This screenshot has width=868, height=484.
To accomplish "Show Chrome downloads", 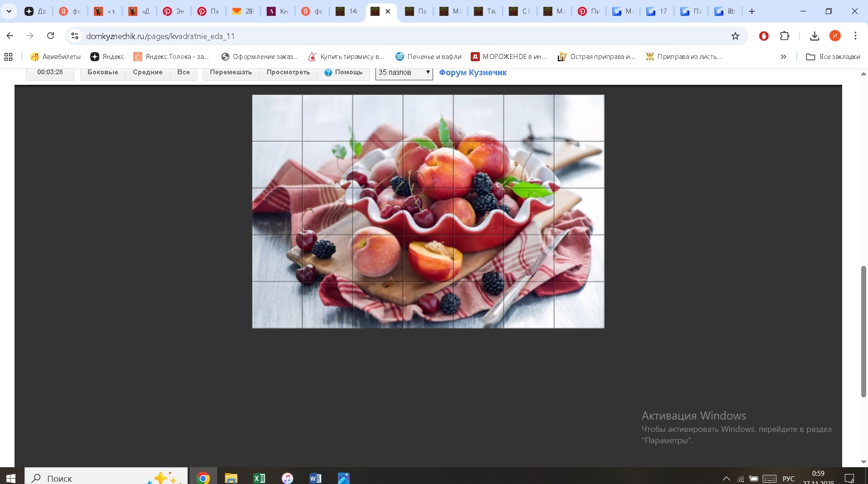I will [814, 36].
